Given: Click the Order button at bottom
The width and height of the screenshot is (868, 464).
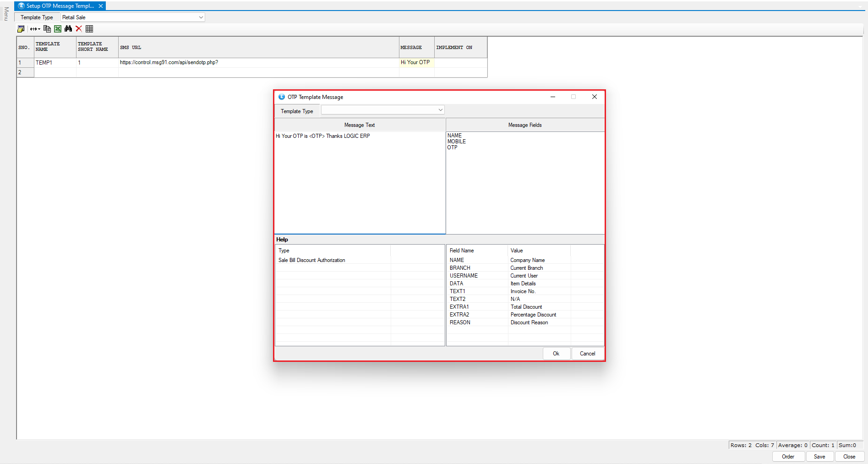Looking at the screenshot, I should (788, 457).
